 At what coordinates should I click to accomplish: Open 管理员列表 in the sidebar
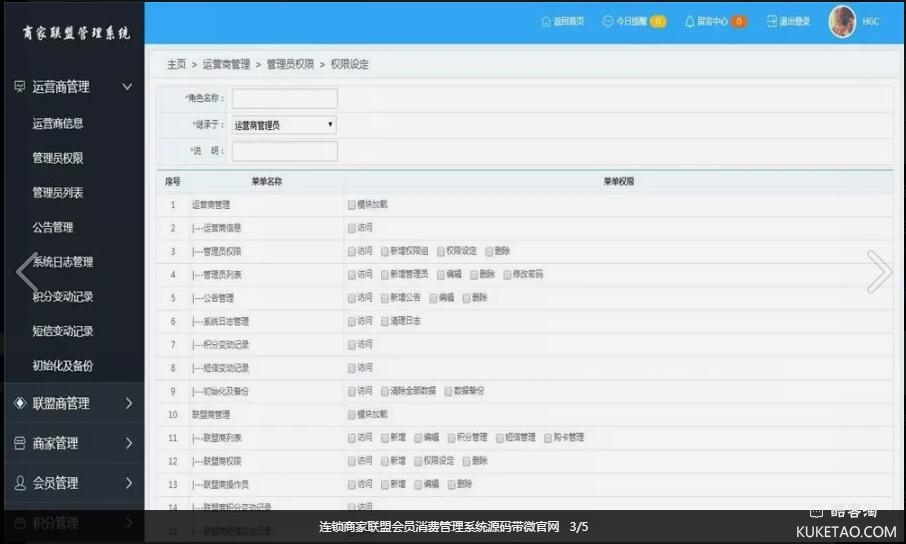point(58,193)
